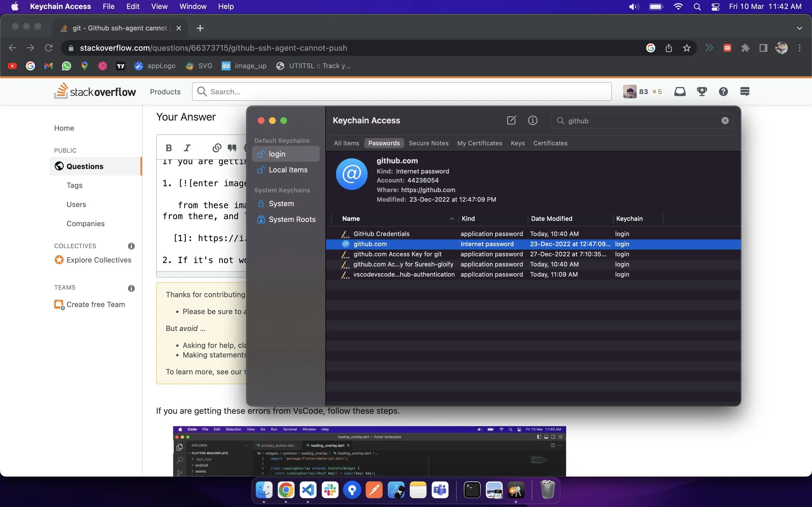
Task: Toggle macOS Control Center in menu bar
Action: pos(715,7)
